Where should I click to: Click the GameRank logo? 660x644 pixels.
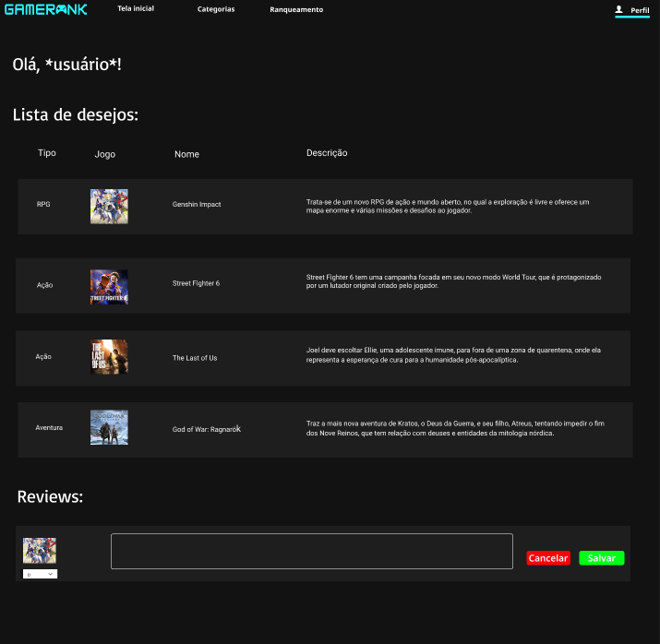pyautogui.click(x=46, y=9)
